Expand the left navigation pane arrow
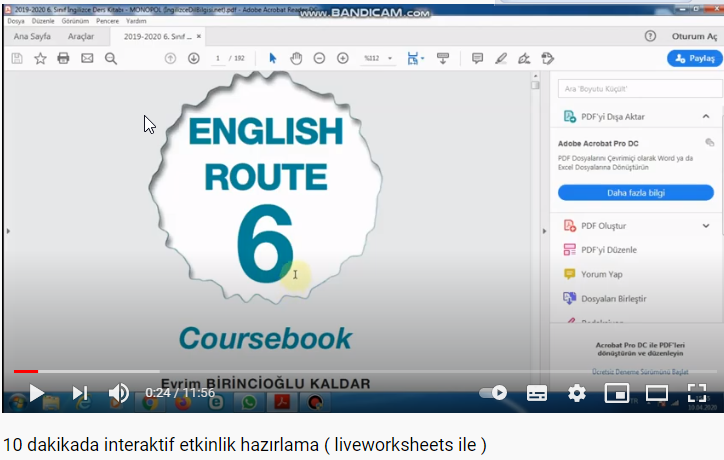Image resolution: width=724 pixels, height=460 pixels. click(x=8, y=231)
